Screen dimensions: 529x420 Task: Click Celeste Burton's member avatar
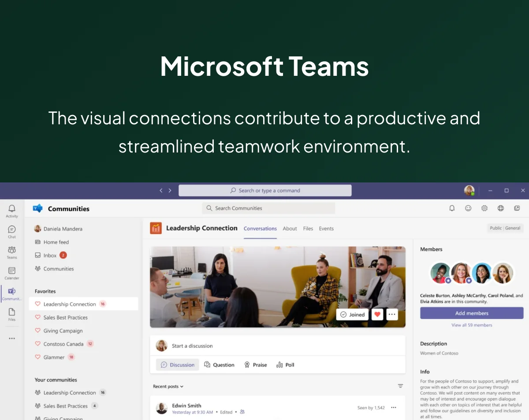440,273
